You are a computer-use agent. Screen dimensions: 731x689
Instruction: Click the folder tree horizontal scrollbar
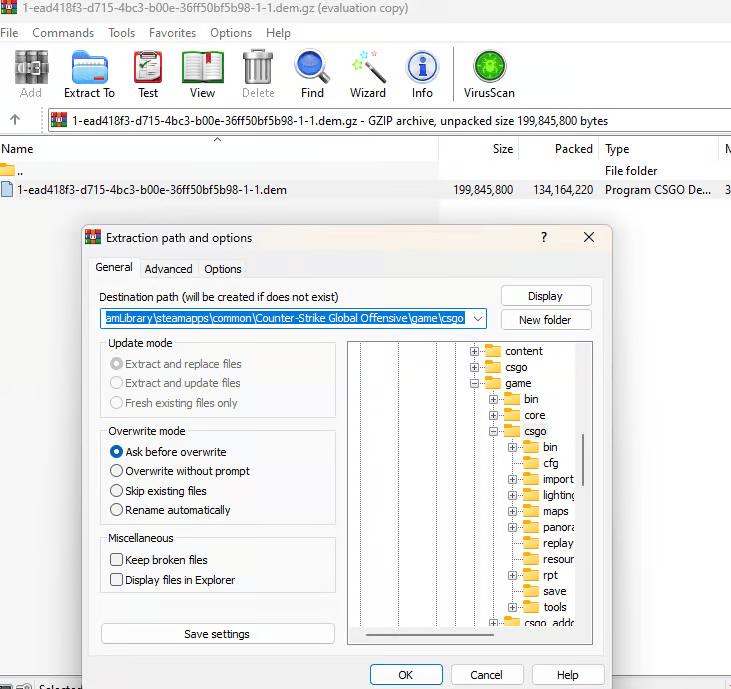(429, 634)
